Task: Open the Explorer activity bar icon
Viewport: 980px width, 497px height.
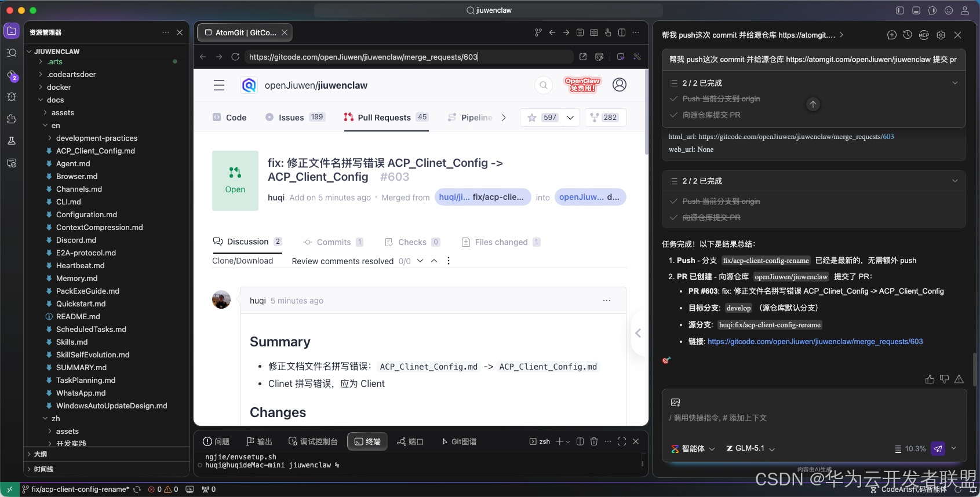Action: pyautogui.click(x=12, y=31)
